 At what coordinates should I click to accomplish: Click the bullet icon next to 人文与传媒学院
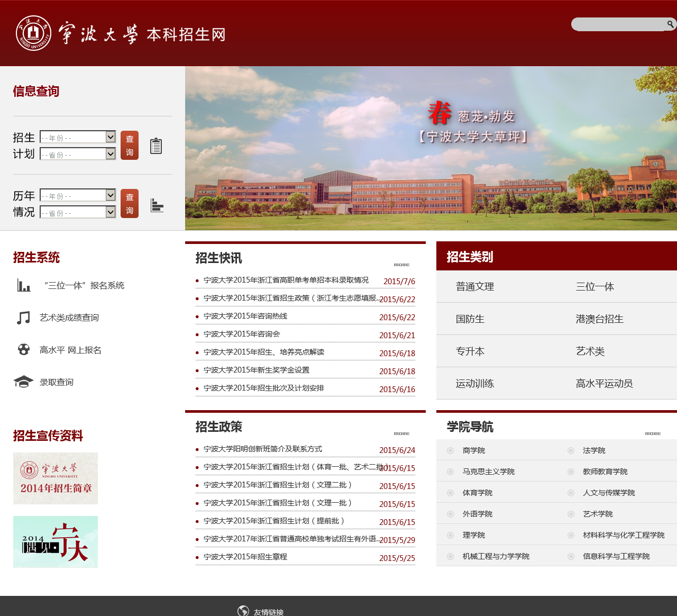(x=571, y=493)
